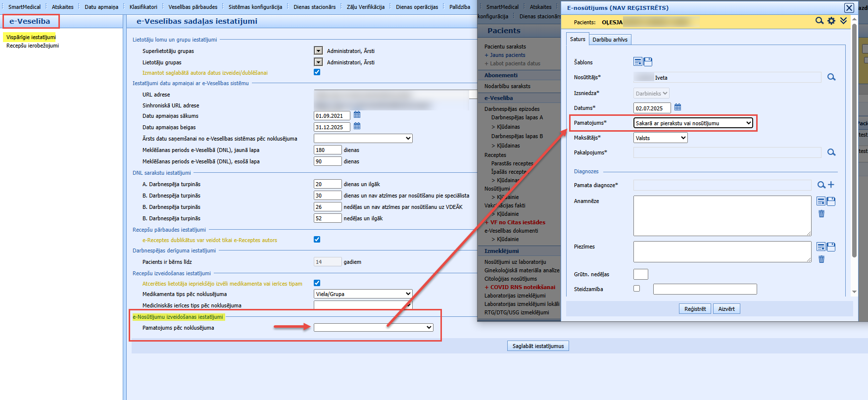Delete Anamnēze text with trash icon
Screen dimensions: 868x400
click(821, 214)
